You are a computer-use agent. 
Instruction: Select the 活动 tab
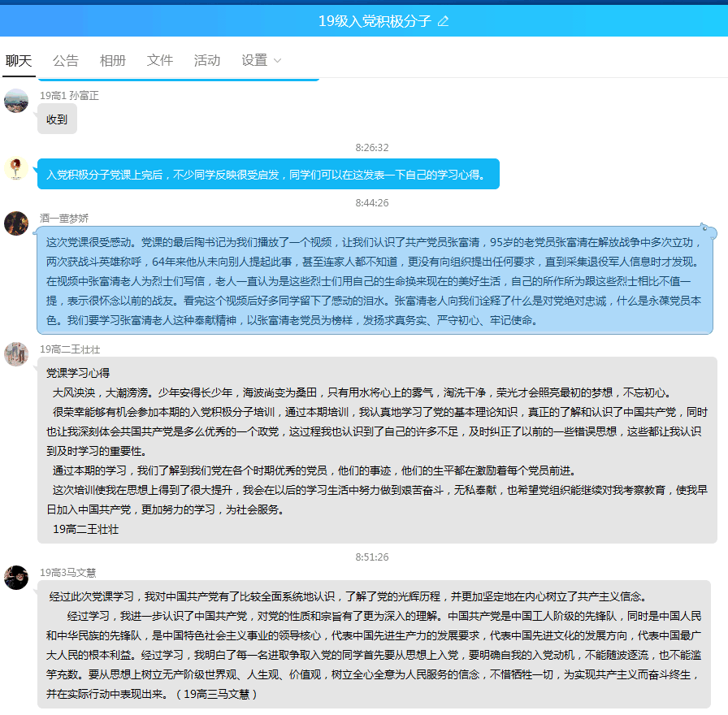click(x=207, y=60)
